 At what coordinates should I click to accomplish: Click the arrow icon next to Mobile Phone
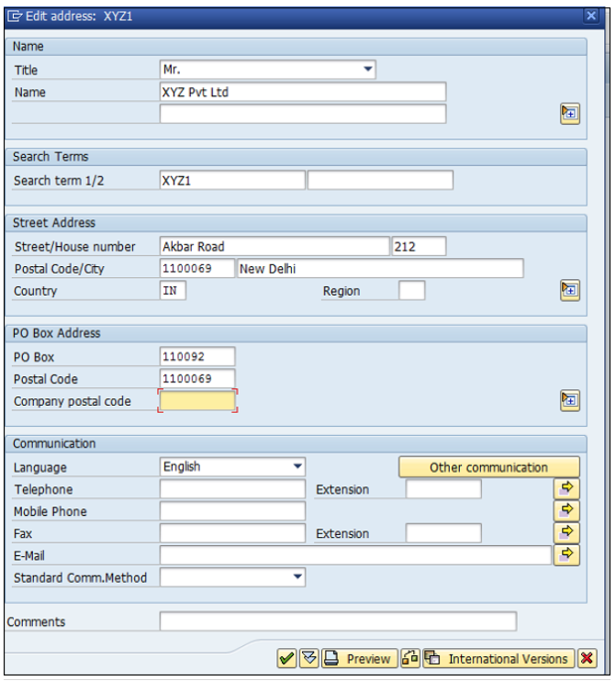tap(567, 510)
